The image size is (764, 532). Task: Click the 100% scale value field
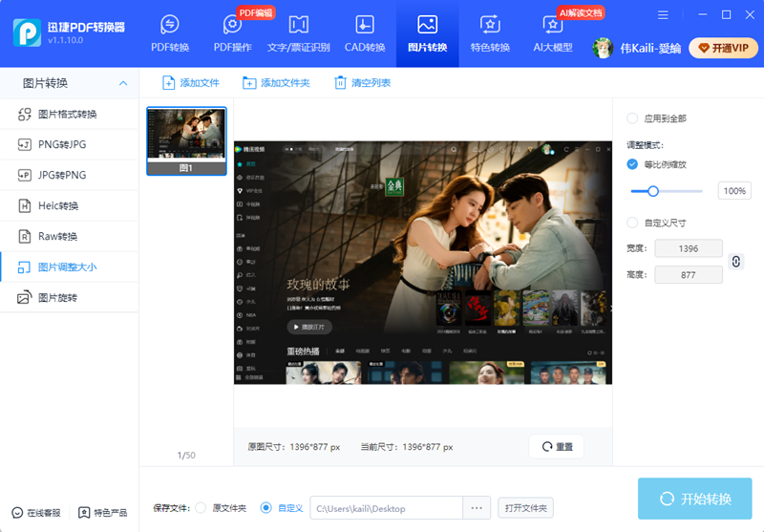pyautogui.click(x=734, y=191)
